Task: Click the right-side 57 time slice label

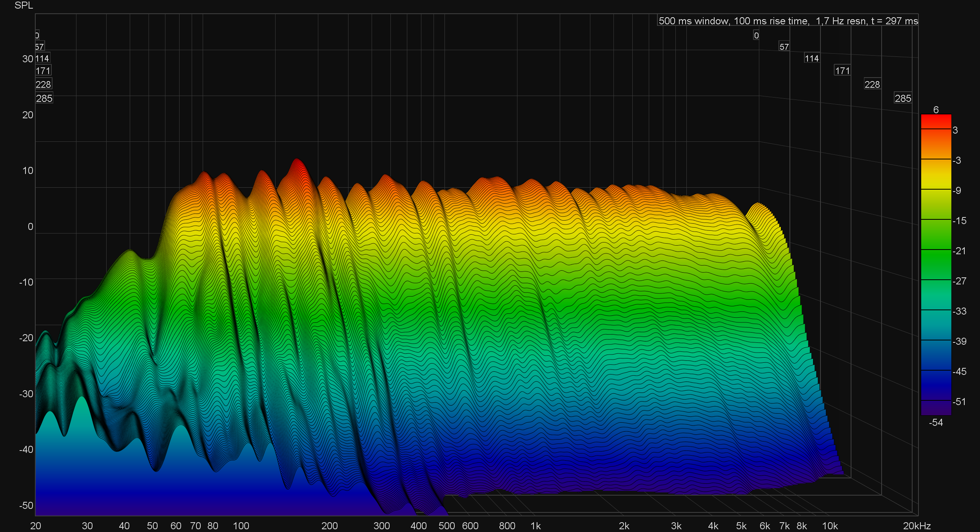Action: click(784, 47)
